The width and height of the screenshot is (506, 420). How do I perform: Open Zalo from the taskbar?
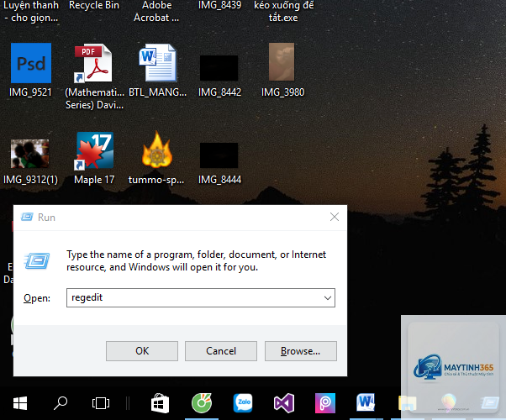point(243,403)
